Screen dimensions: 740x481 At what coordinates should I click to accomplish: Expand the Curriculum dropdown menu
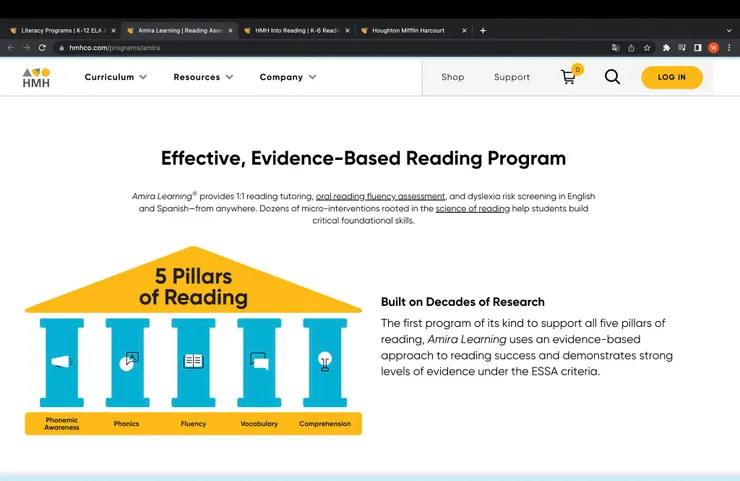(116, 77)
